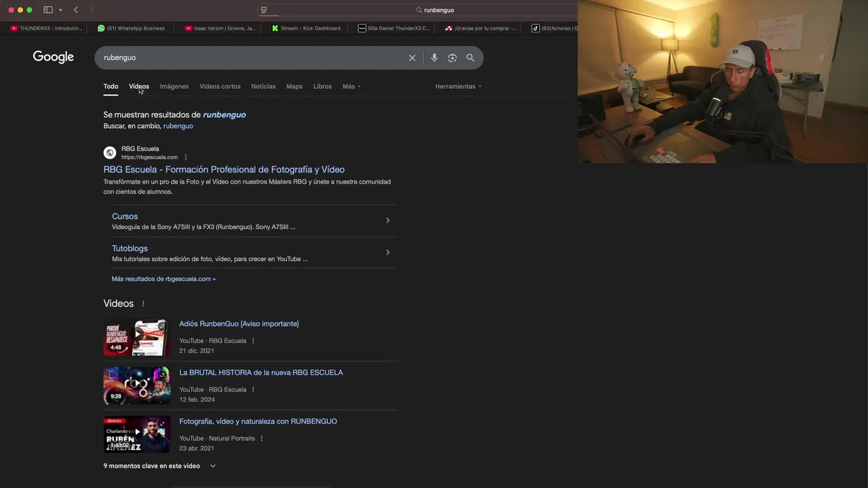Toggle the Safari sidebar button

click(x=48, y=10)
